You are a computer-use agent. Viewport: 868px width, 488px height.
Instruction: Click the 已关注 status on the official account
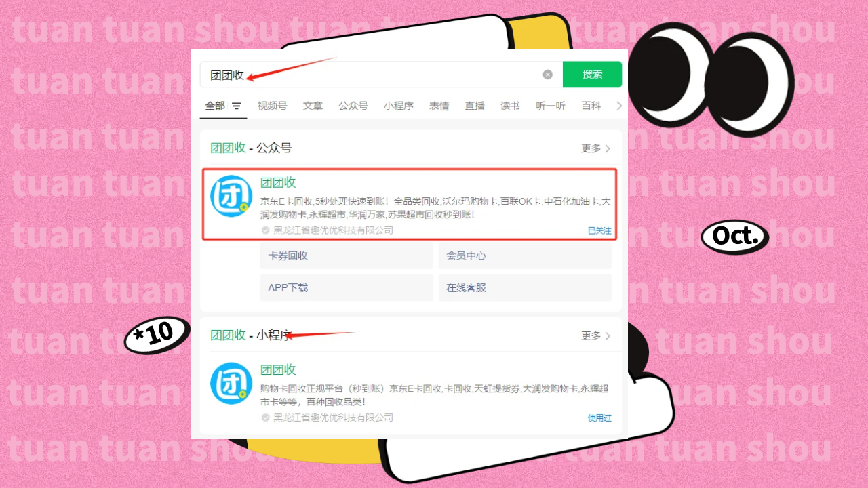[x=599, y=230]
